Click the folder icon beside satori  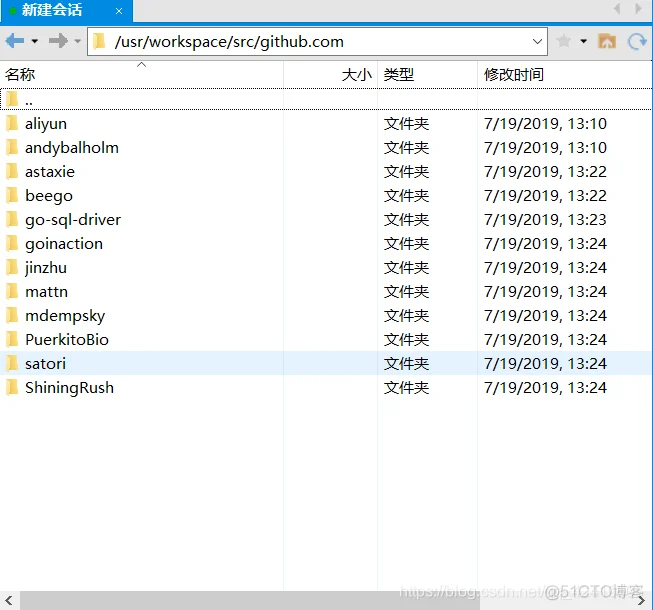(12, 363)
